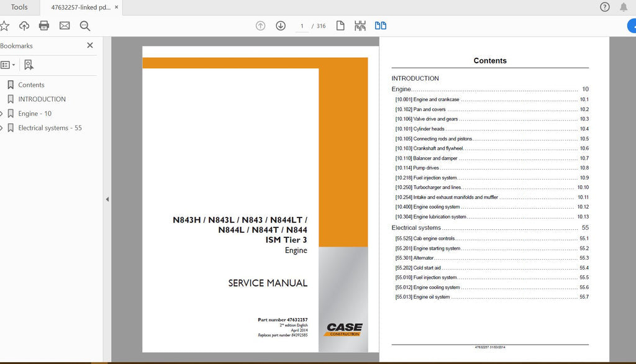Collapse the left navigation pane arrow
Image resolution: width=636 pixels, height=364 pixels.
107,199
